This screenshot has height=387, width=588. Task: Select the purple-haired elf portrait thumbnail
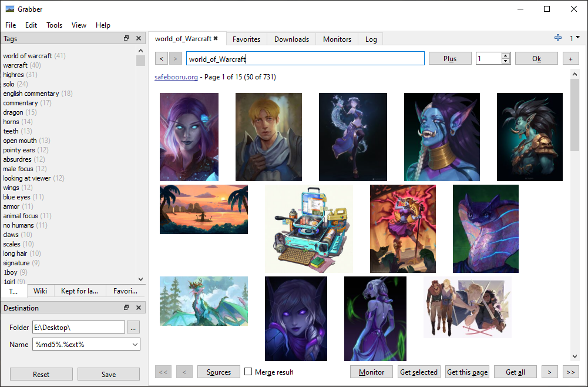[x=189, y=137]
